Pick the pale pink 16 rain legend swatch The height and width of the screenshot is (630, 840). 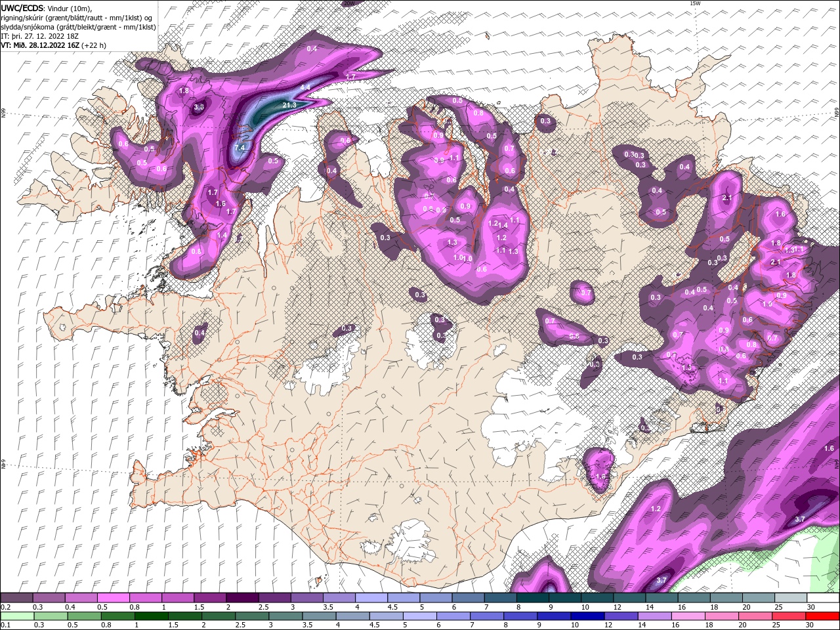(688, 616)
